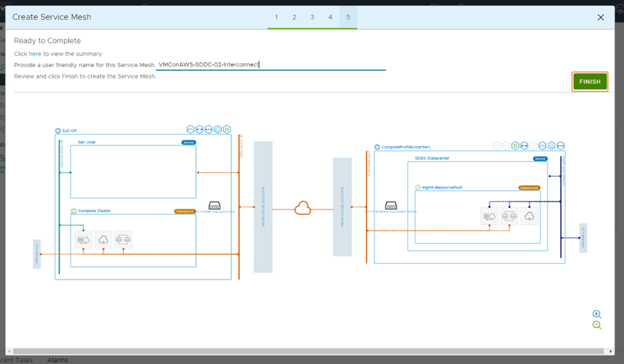Select wizard step 5 tab
Screen dimensions: 624x364
coord(348,17)
